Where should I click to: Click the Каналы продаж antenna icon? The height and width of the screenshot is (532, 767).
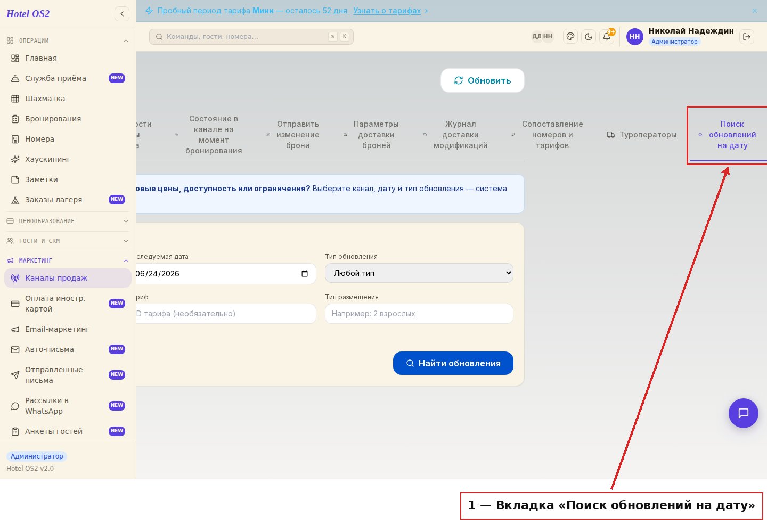15,278
